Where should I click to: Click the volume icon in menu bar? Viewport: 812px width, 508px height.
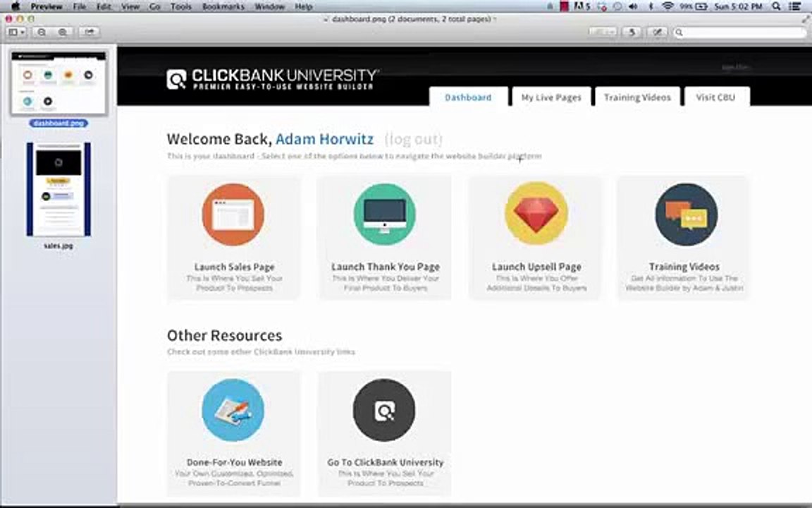point(633,6)
